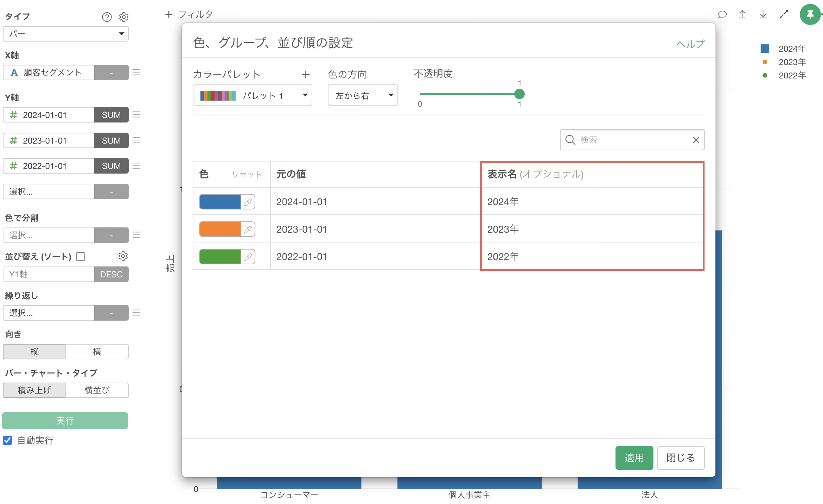This screenshot has height=504, width=823.
Task: Open the sort settings gear icon
Action: (x=123, y=256)
